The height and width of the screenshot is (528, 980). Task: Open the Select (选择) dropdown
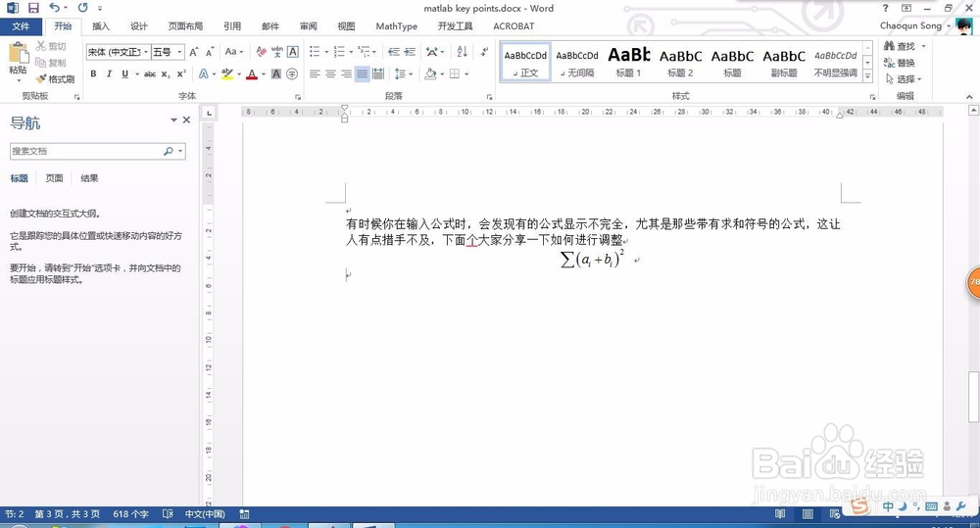coord(905,78)
